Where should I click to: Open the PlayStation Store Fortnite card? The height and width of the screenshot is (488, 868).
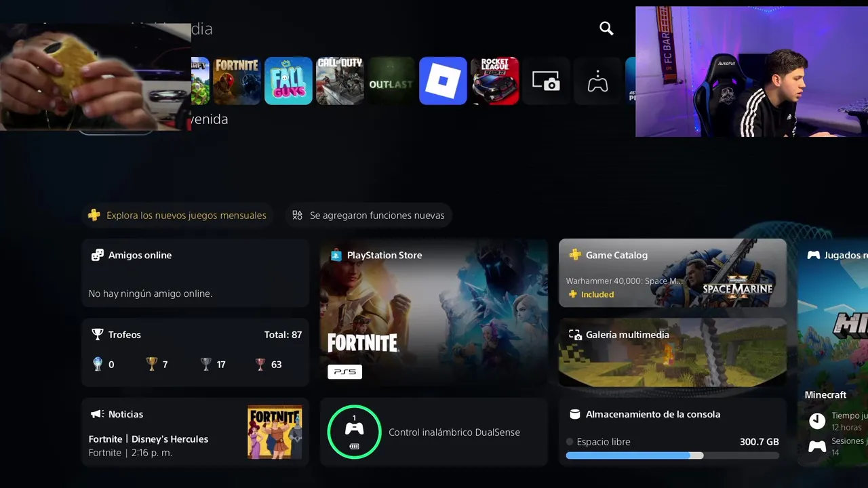pyautogui.click(x=434, y=312)
